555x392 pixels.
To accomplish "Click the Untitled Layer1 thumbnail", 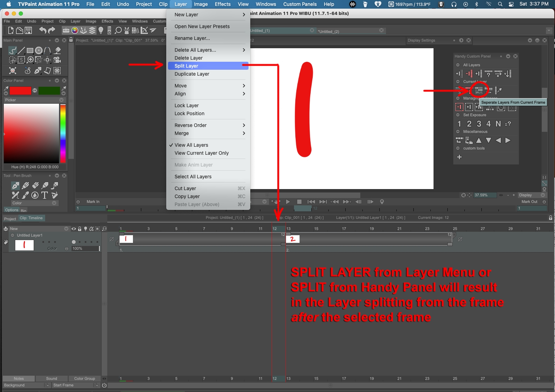I will coord(24,245).
